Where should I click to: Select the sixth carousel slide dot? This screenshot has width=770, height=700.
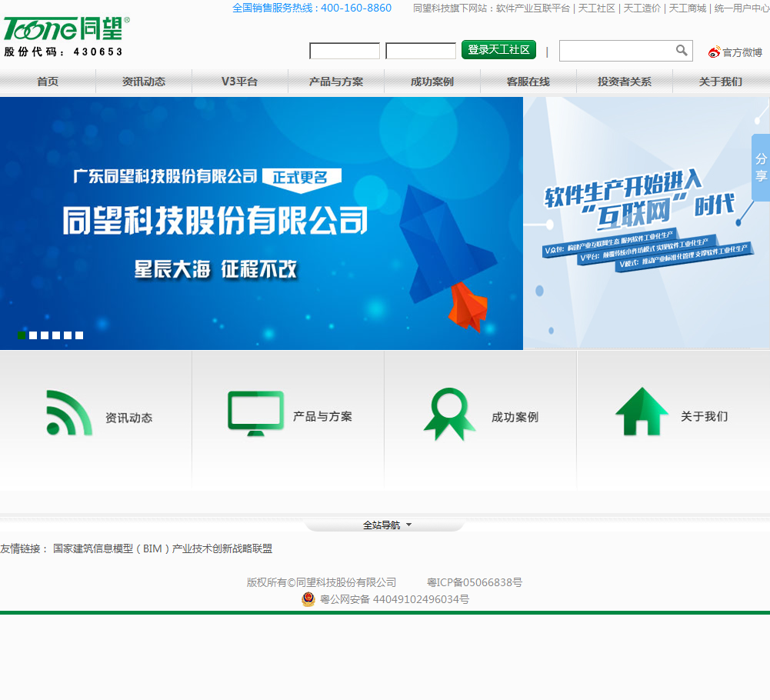[79, 335]
